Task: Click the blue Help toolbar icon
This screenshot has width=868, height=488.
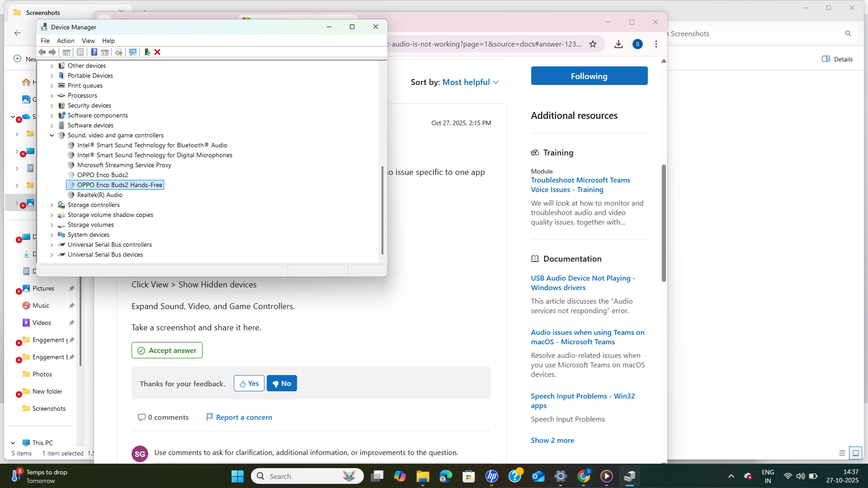Action: pyautogui.click(x=94, y=52)
